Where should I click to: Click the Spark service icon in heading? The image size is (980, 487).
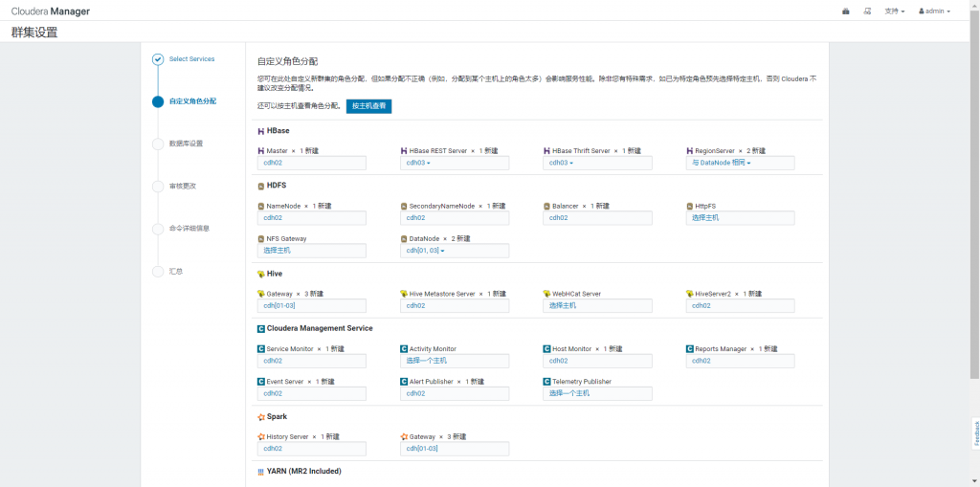pos(261,416)
